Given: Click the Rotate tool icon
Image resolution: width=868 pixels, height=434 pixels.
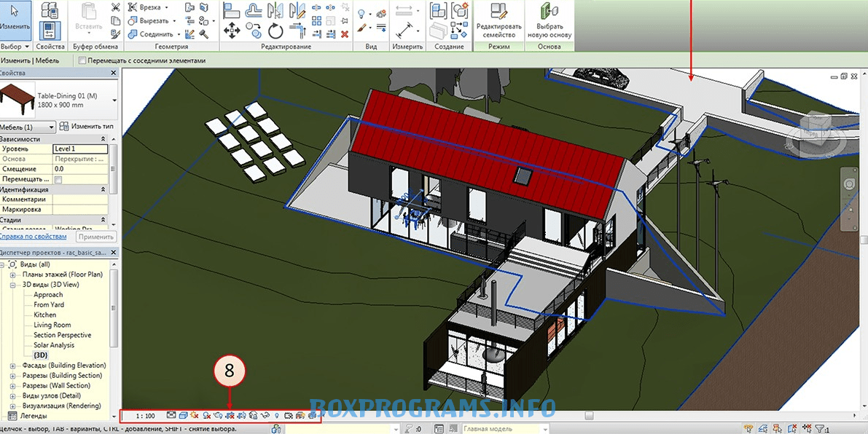Looking at the screenshot, I should pyautogui.click(x=275, y=31).
